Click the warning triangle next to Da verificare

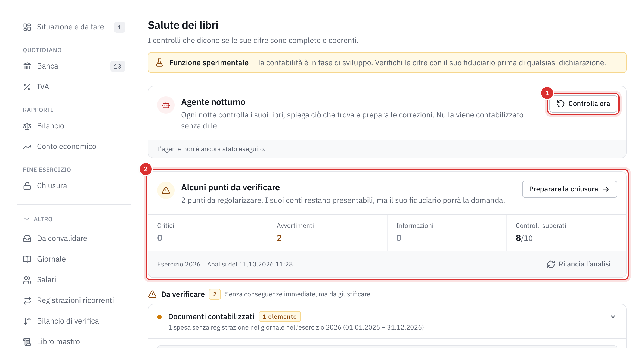pyautogui.click(x=152, y=294)
